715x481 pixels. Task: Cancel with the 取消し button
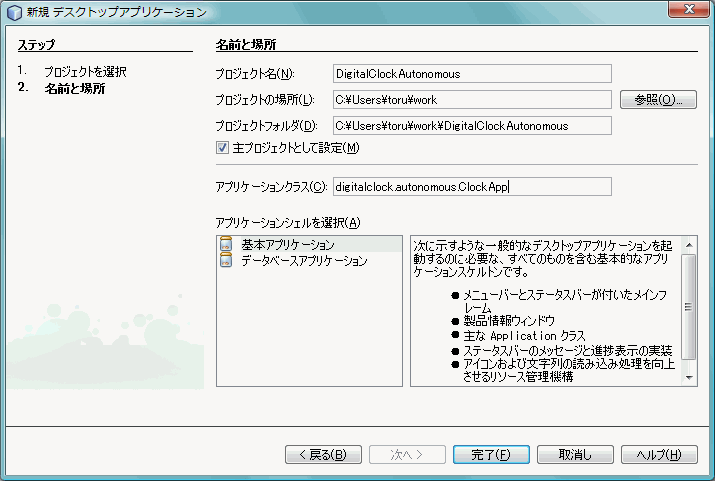[x=575, y=455]
